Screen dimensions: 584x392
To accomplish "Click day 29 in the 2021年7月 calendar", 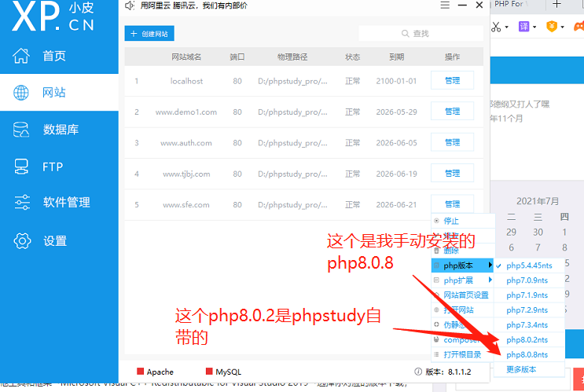I will 512,233.
